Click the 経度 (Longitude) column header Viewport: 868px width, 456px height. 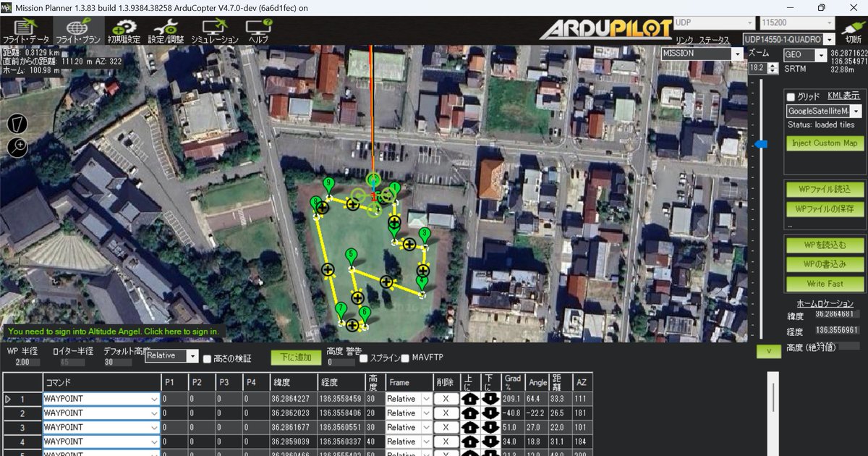coord(341,382)
